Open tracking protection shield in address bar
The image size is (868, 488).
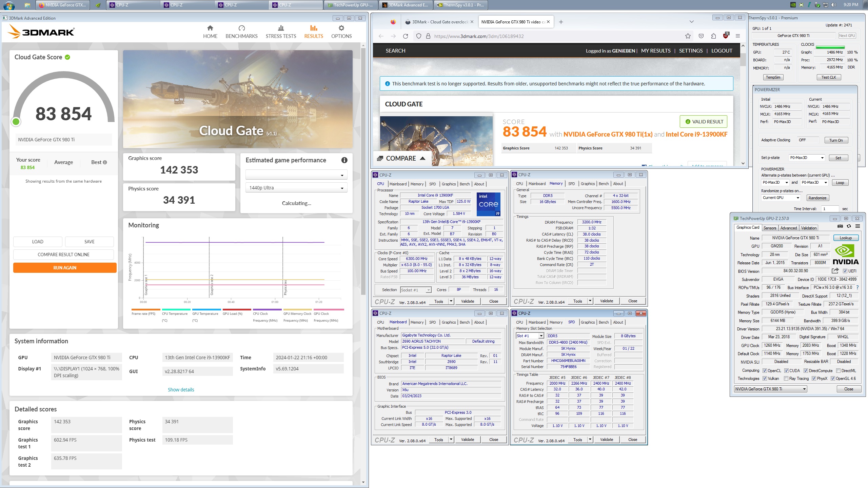419,36
